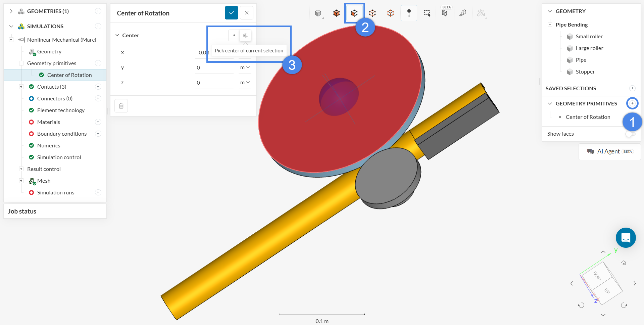Toggle the point marker display button in the toolbar

pos(409,13)
